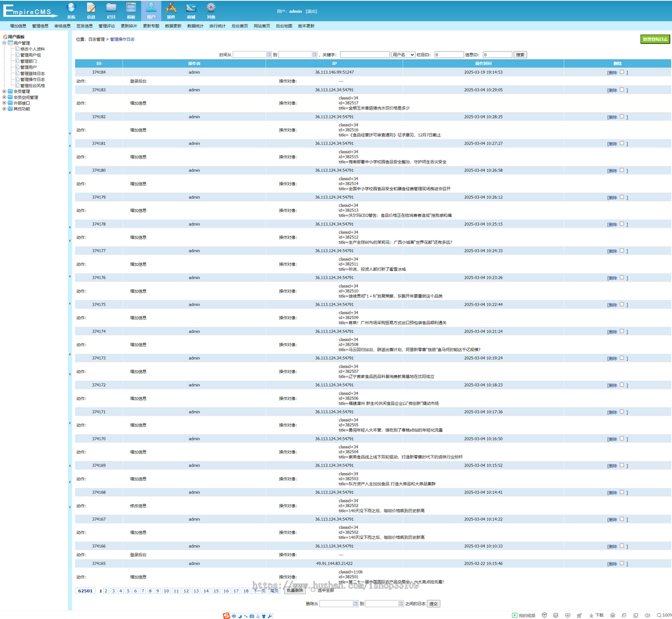The image size is (672, 619).
Task: Click the 用户面板 home icon
Action: pyautogui.click(x=5, y=37)
